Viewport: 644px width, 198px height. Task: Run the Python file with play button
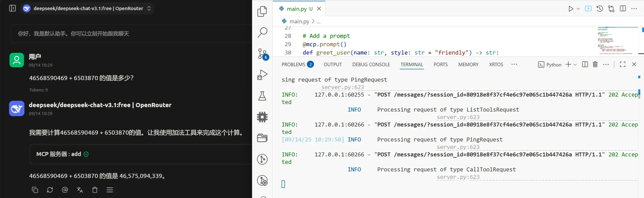pos(571,9)
